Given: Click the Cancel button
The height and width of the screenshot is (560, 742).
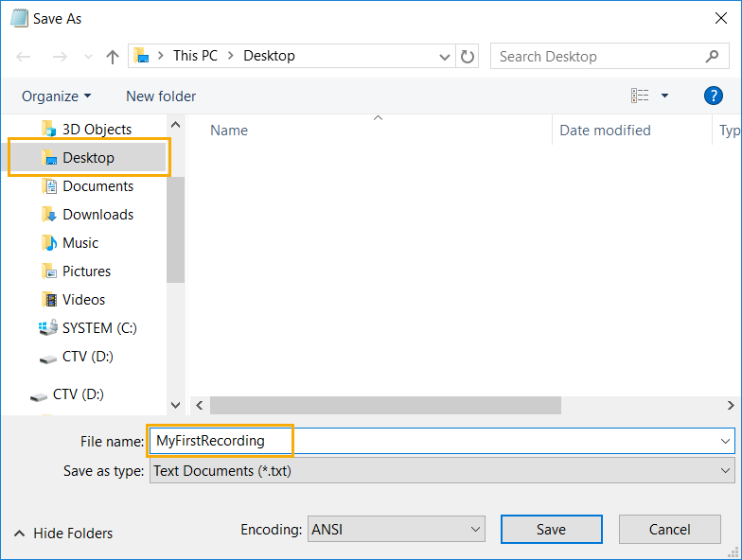Looking at the screenshot, I should coord(670,530).
